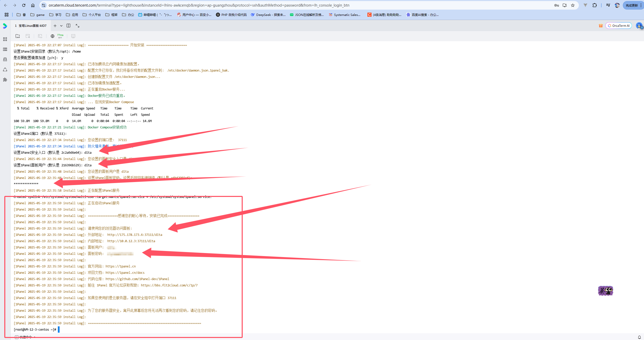The width and height of the screenshot is (644, 340).
Task: Expand the new-tab dropdown arrow
Action: point(61,26)
